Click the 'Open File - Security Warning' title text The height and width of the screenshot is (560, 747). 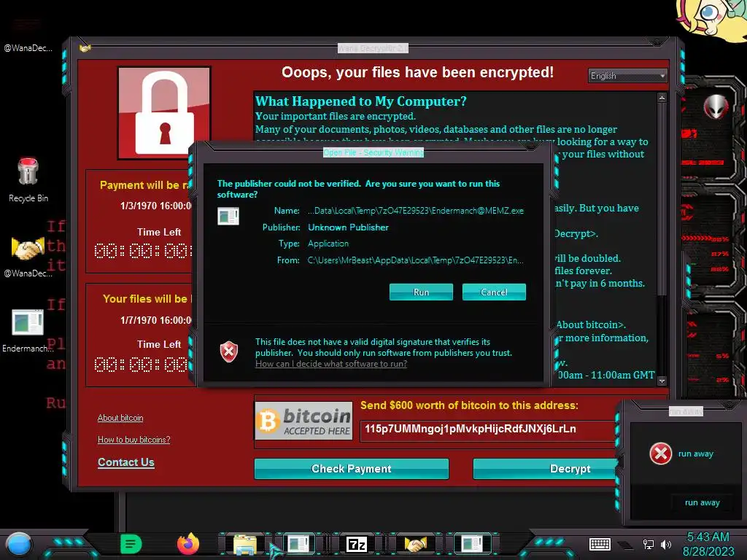373,152
